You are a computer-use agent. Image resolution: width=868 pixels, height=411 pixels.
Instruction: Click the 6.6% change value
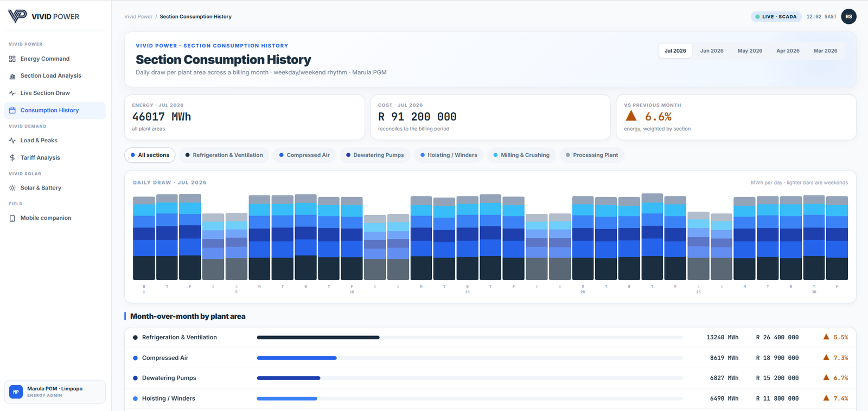click(658, 117)
